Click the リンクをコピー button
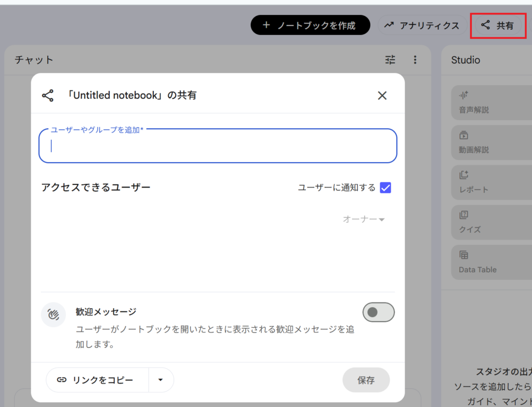The height and width of the screenshot is (407, 532). [98, 380]
